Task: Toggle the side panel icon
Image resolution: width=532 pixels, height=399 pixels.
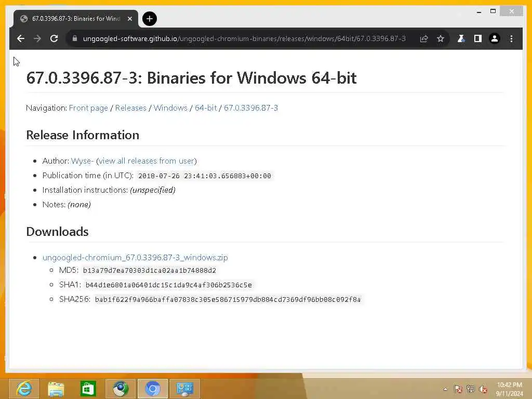Action: [x=478, y=38]
